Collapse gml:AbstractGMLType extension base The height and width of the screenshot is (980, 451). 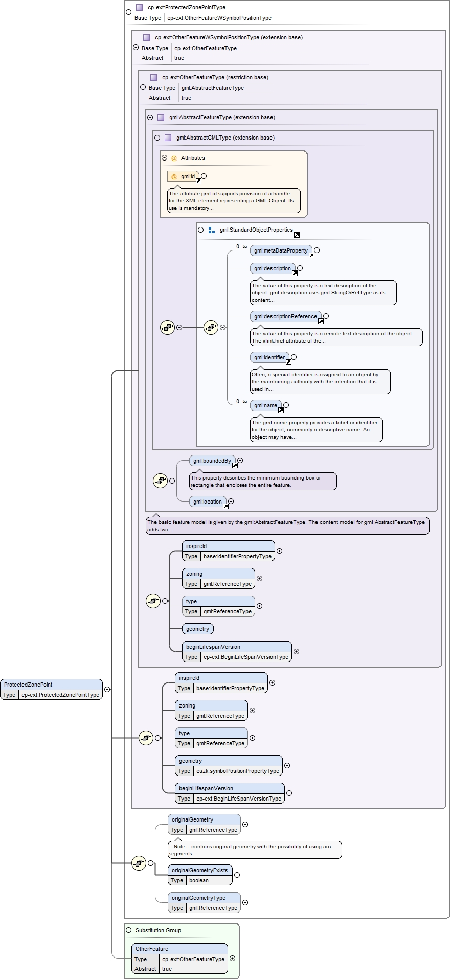coord(157,138)
